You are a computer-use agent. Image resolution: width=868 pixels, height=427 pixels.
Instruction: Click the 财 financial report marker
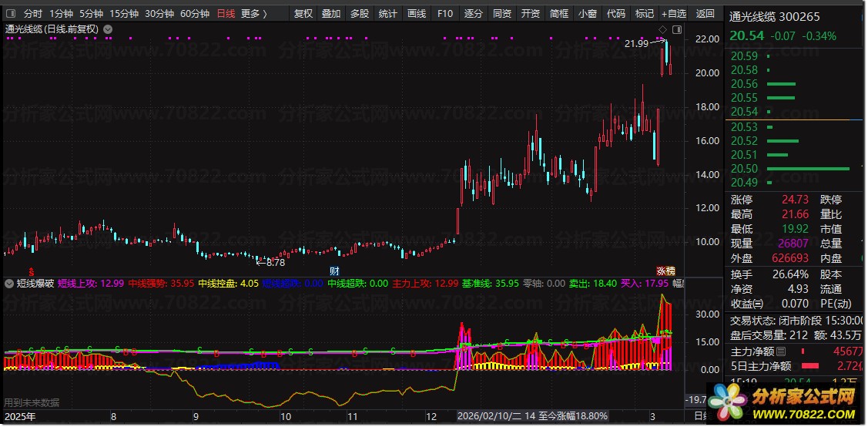334,271
